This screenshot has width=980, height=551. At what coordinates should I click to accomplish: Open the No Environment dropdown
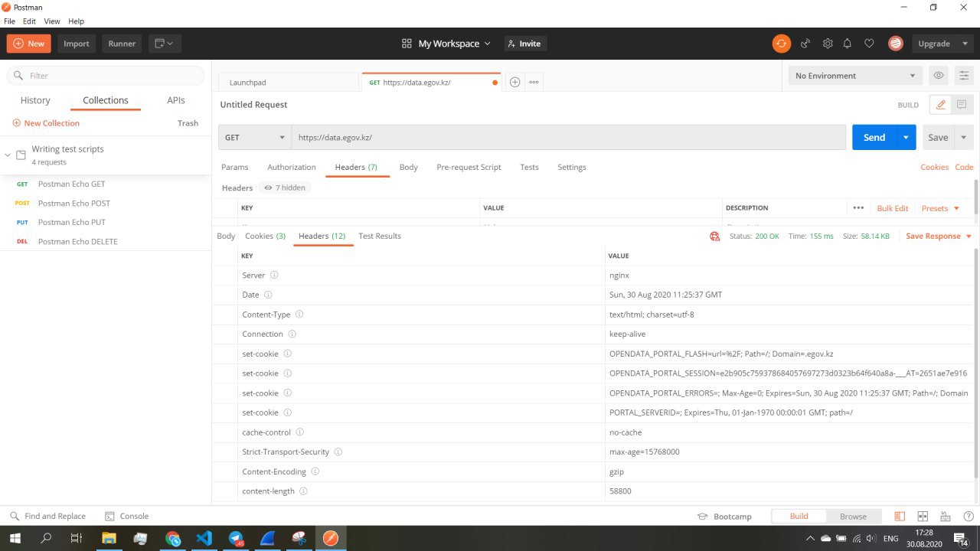point(855,76)
